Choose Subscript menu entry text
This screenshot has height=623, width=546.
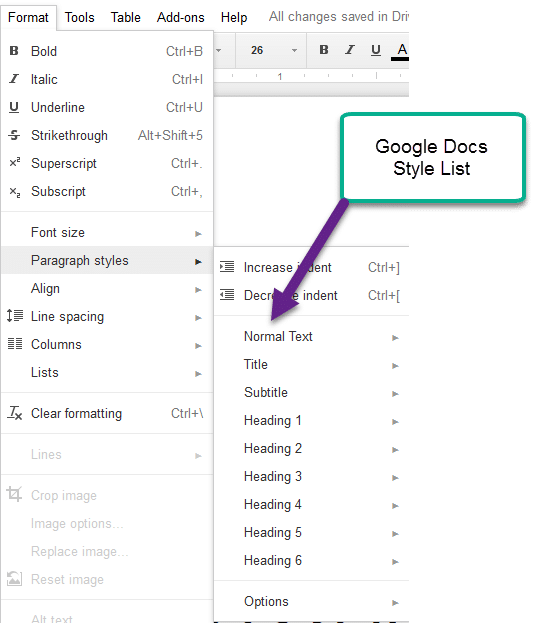(58, 192)
